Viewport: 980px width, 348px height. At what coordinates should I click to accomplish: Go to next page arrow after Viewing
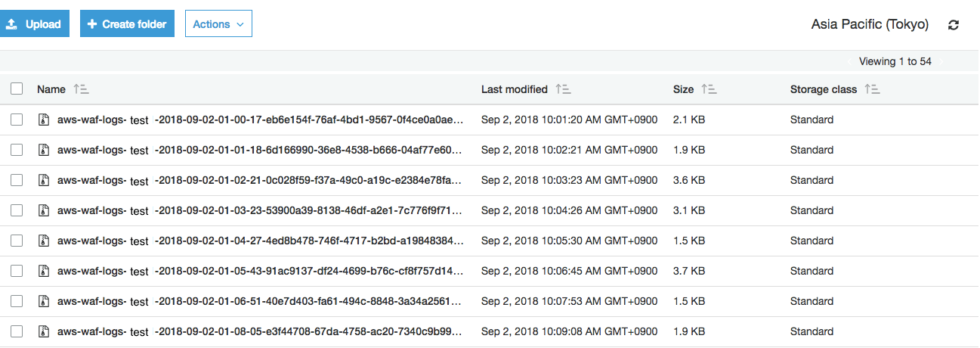click(942, 62)
